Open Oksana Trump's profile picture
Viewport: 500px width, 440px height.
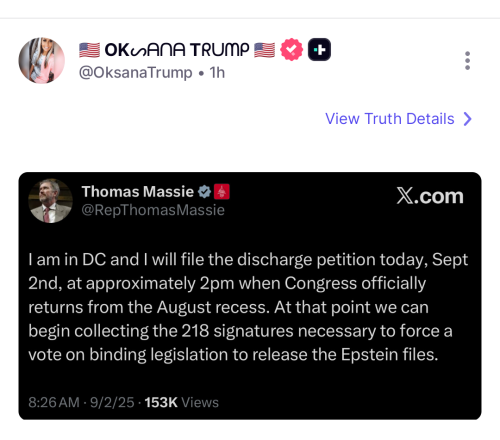click(x=42, y=60)
